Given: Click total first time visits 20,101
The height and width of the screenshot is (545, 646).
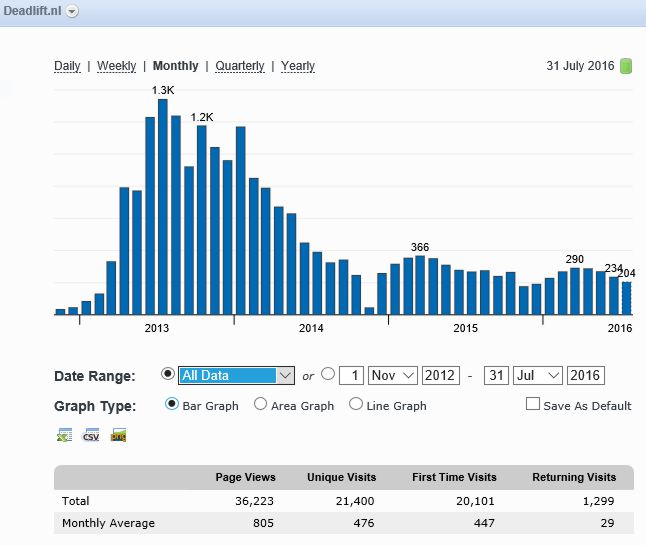Looking at the screenshot, I should coord(475,501).
